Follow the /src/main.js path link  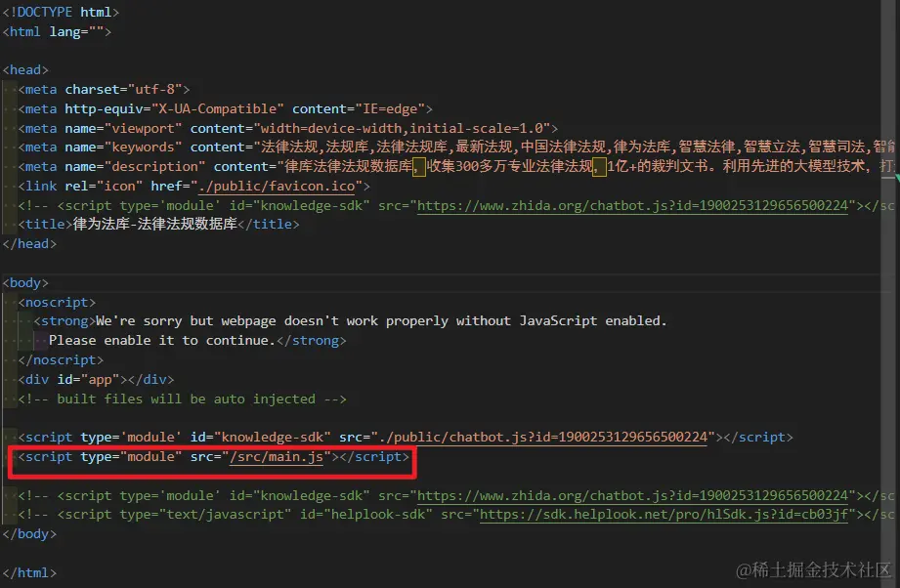coord(277,457)
